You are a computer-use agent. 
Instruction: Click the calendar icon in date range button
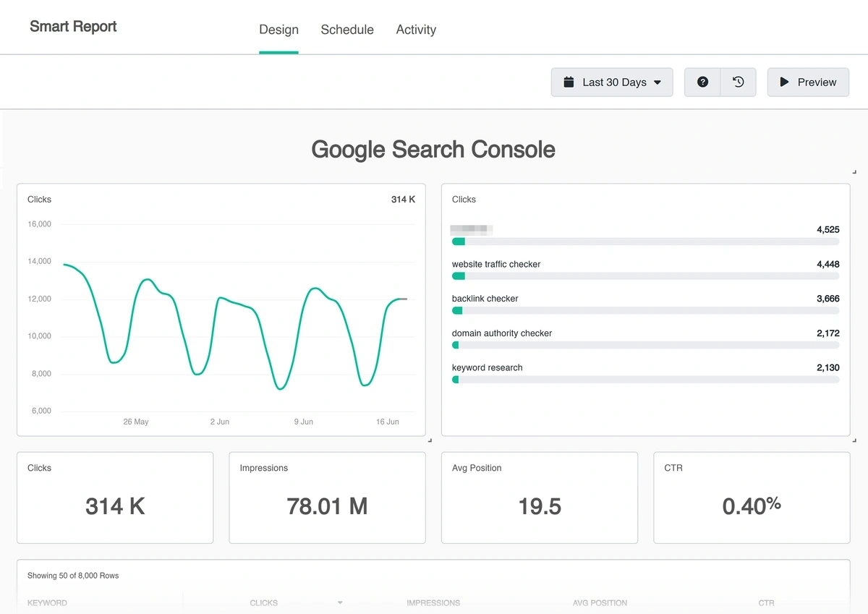[x=569, y=82]
